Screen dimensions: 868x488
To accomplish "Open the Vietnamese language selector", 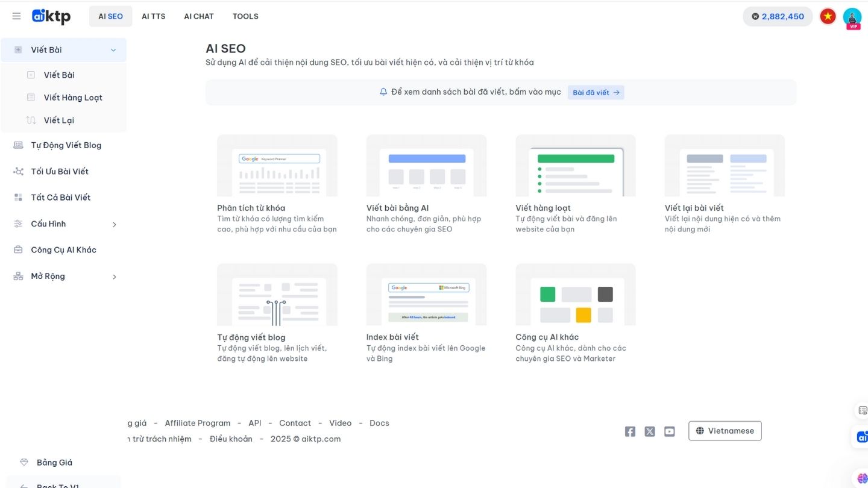I will click(x=725, y=431).
